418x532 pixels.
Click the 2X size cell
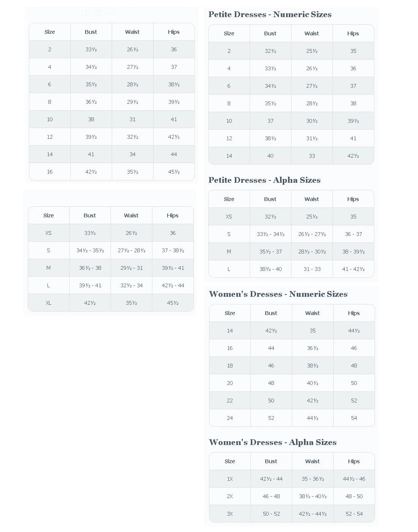[230, 496]
